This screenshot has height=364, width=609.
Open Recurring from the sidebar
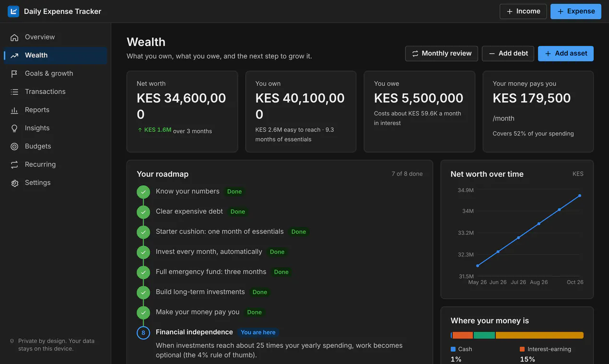coord(56,164)
